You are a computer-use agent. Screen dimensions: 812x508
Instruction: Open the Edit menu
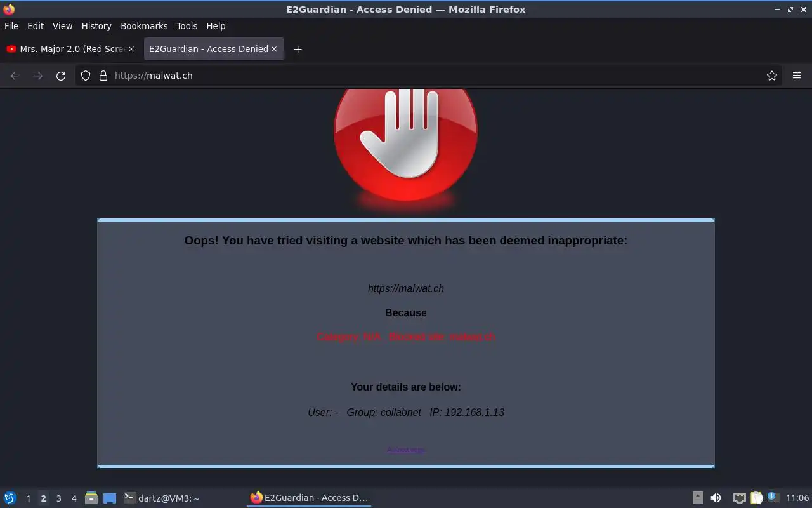click(x=36, y=26)
